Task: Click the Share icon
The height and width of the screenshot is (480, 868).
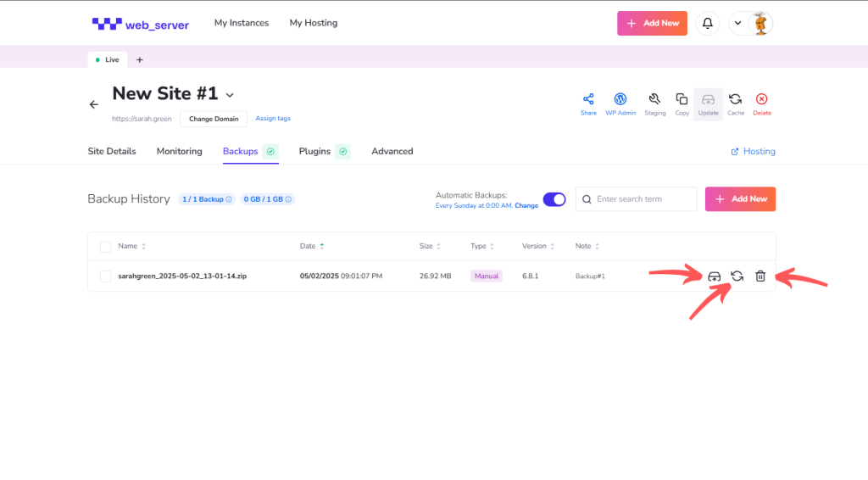Action: (x=588, y=99)
